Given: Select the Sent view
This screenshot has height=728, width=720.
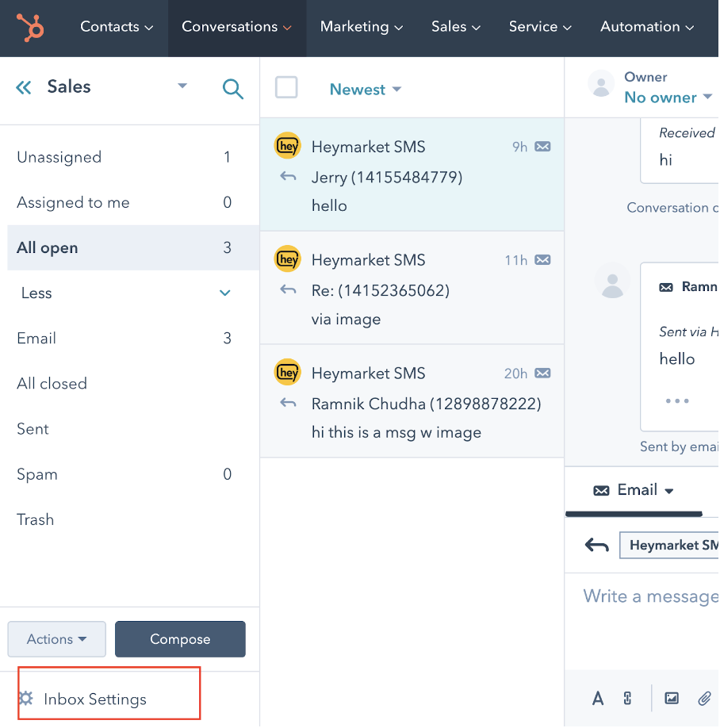Looking at the screenshot, I should (x=126, y=428).
